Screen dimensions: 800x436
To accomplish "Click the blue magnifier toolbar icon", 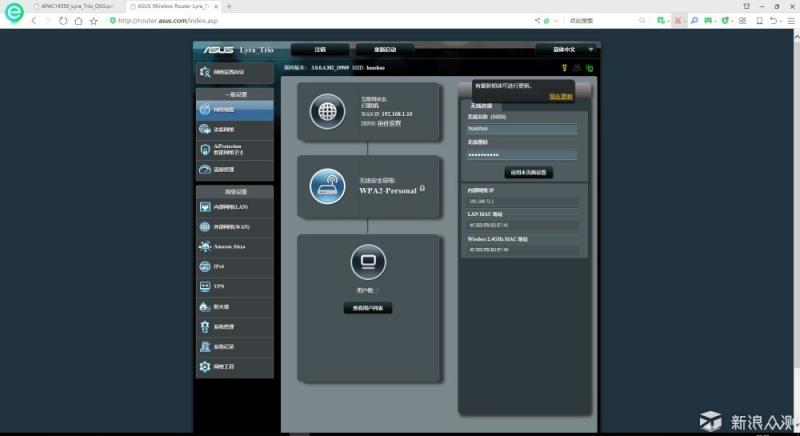I will 694,20.
